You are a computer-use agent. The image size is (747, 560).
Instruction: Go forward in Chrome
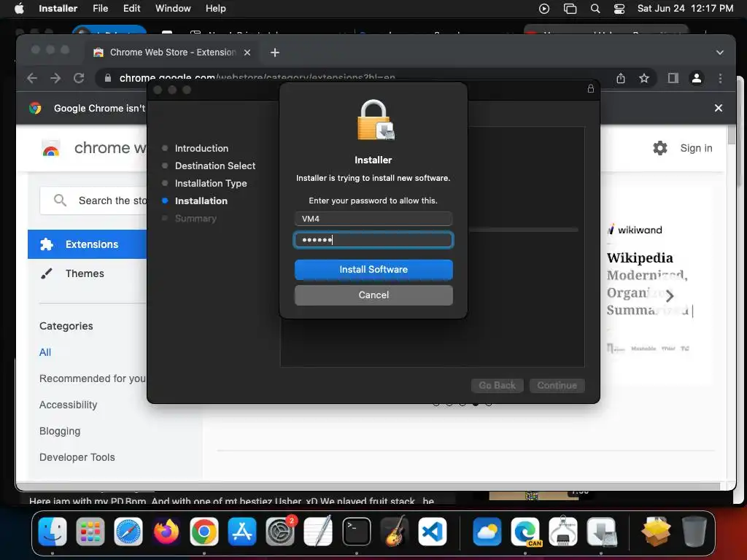tap(55, 78)
